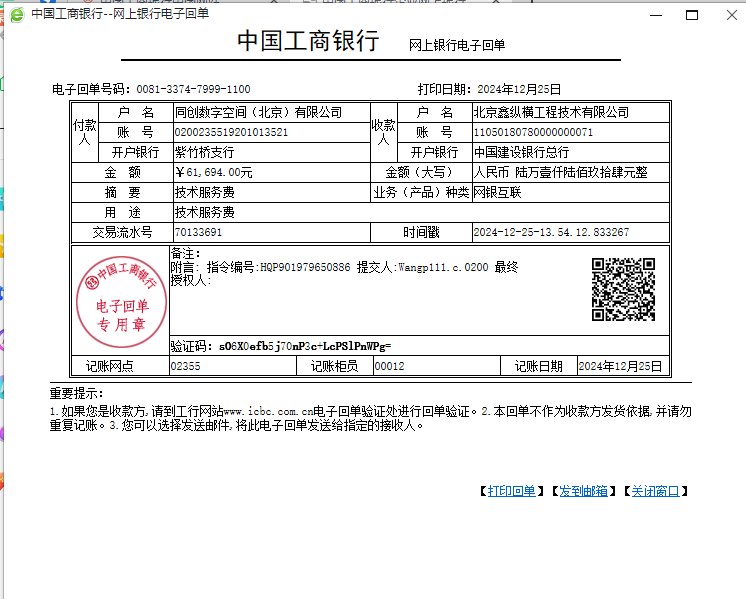Click booking branch number 02355
The width and height of the screenshot is (746, 599).
(x=186, y=366)
